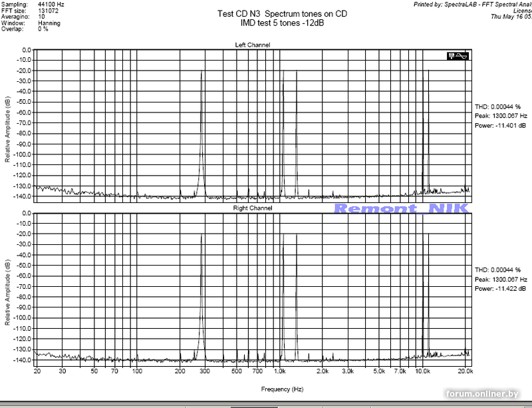This screenshot has width=532, height=408.
Task: Click the "300" frequency axis tick label
Action: 205,371
